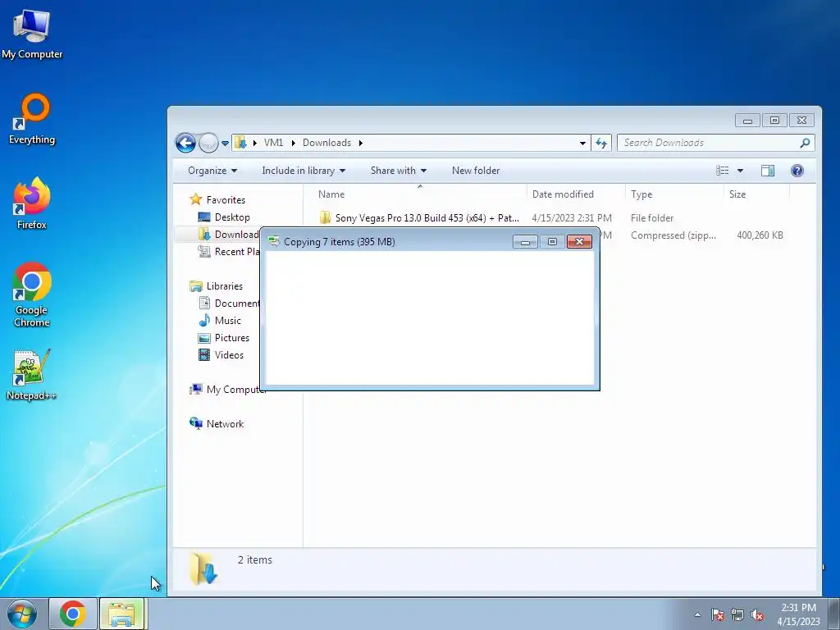Launch Everything search desktop shortcut
840x630 pixels.
click(32, 119)
